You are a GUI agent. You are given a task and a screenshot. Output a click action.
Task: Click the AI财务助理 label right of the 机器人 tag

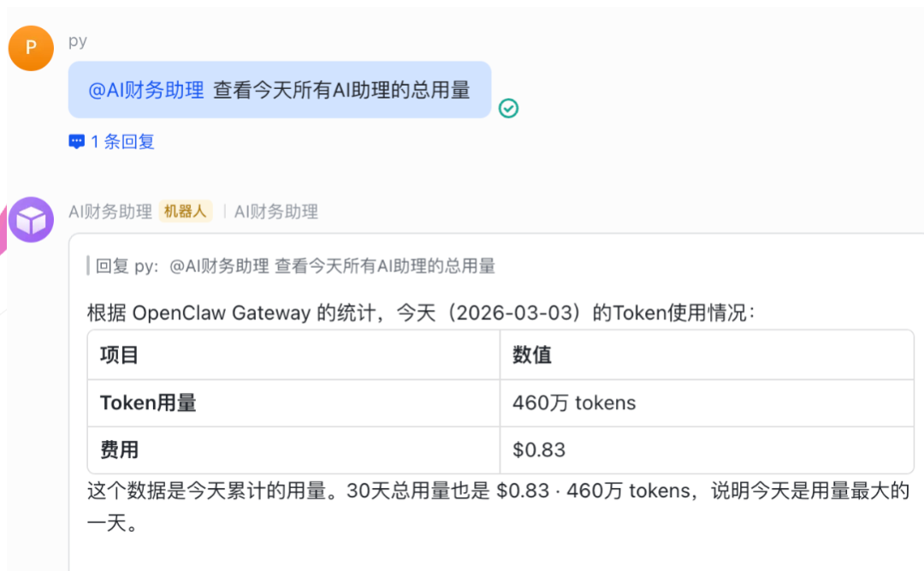(x=276, y=211)
